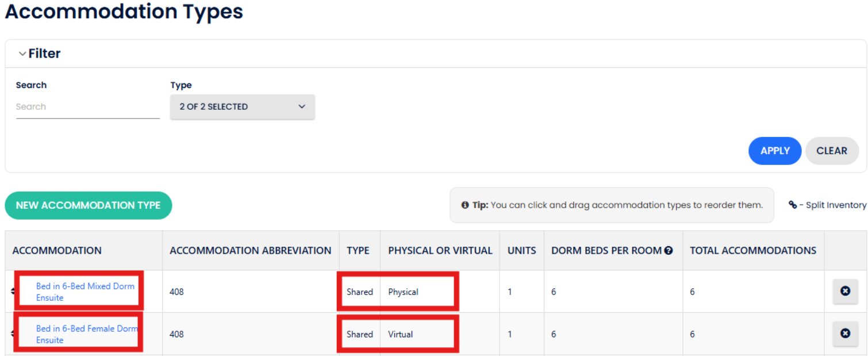This screenshot has height=356, width=868.
Task: Click the Physical or Virtual column header
Action: pyautogui.click(x=440, y=251)
